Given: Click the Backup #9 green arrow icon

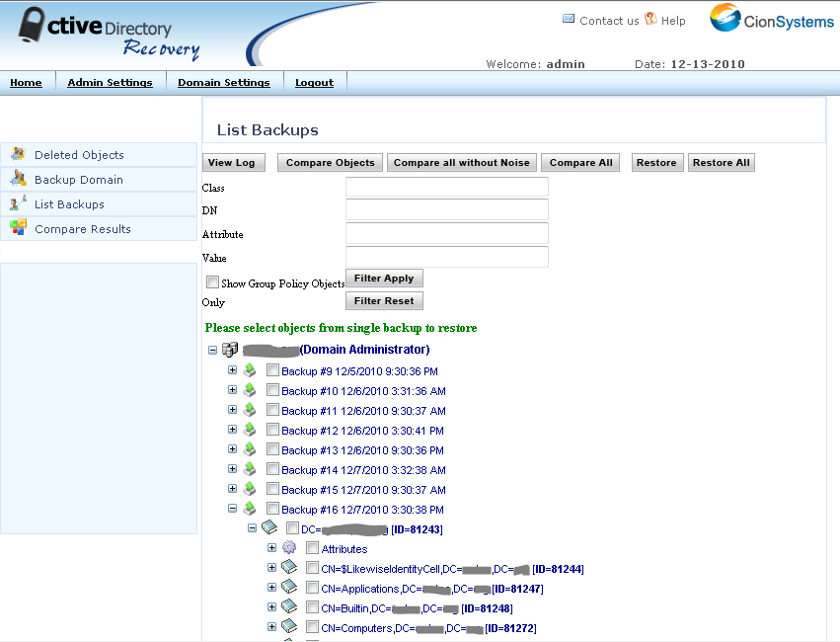Looking at the screenshot, I should tap(250, 370).
